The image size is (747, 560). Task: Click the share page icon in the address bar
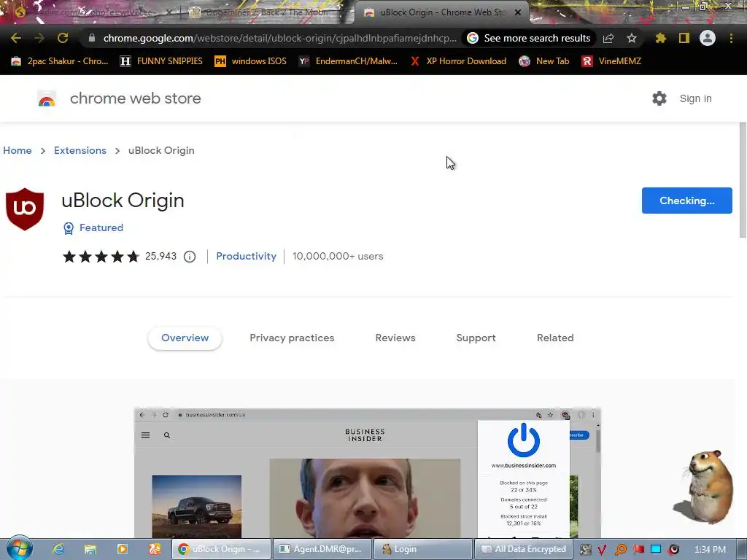(608, 38)
